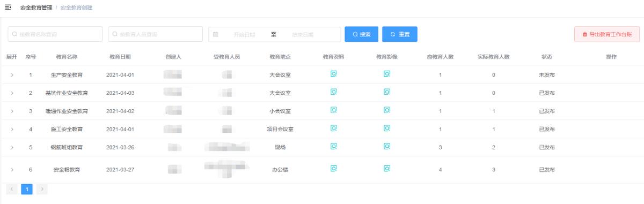The image size is (644, 204).
Task: Focus the search by education name field
Action: (x=55, y=34)
